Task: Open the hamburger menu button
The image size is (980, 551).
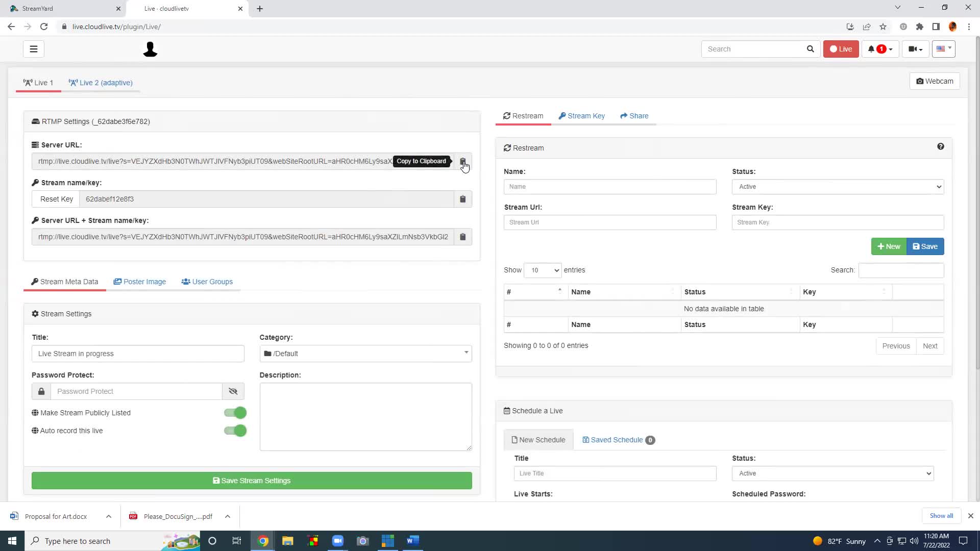Action: point(34,49)
